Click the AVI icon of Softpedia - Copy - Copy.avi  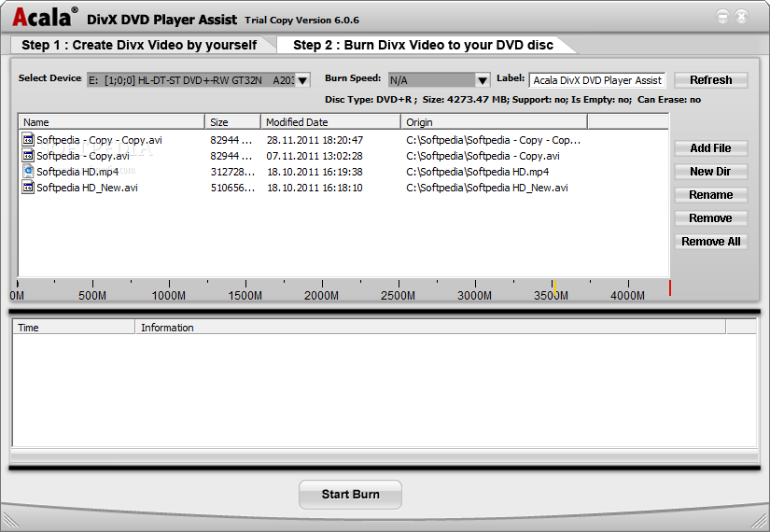[x=28, y=139]
